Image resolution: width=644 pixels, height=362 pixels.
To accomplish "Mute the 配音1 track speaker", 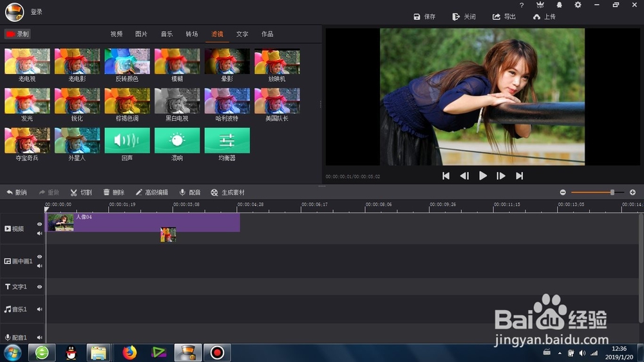I will pos(39,338).
